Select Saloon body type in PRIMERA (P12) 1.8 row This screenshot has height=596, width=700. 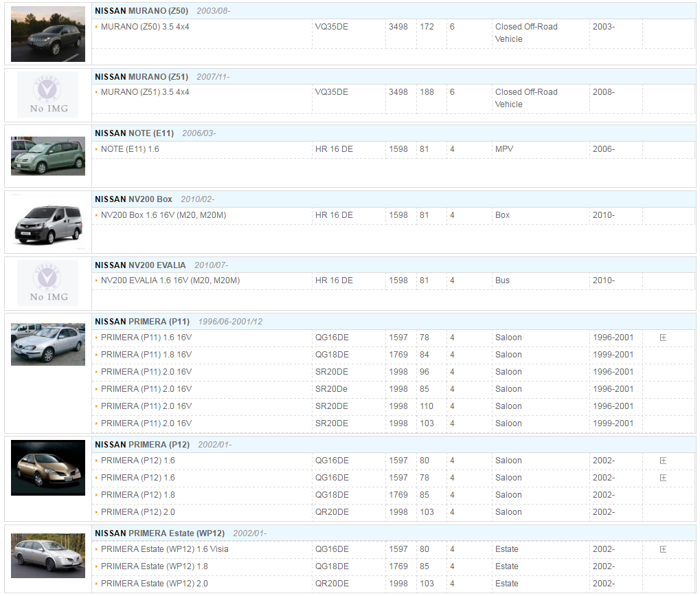click(508, 495)
